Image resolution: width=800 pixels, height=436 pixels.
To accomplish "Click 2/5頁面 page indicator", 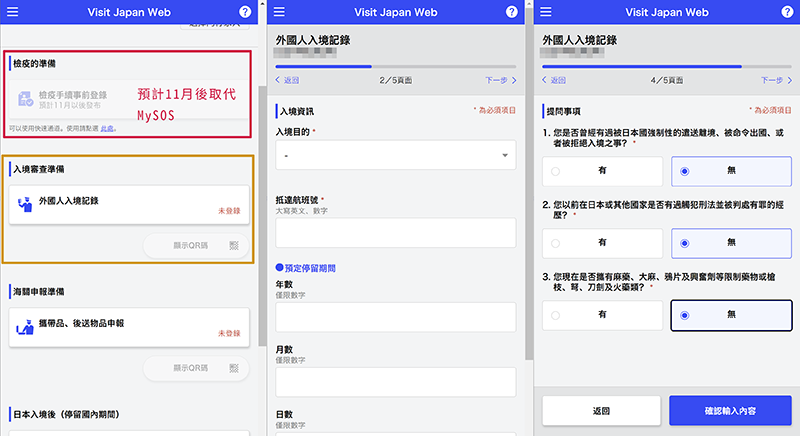I will tap(395, 80).
